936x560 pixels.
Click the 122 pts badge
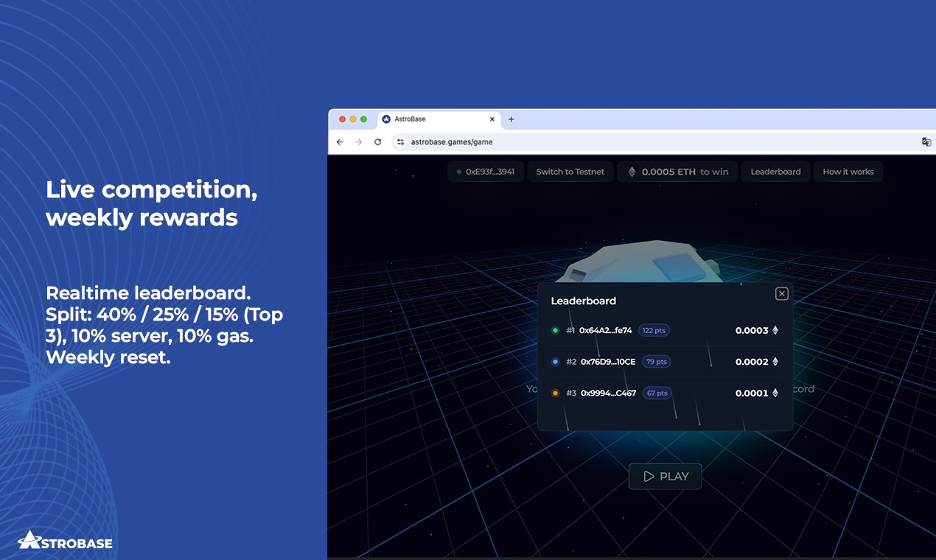(654, 331)
